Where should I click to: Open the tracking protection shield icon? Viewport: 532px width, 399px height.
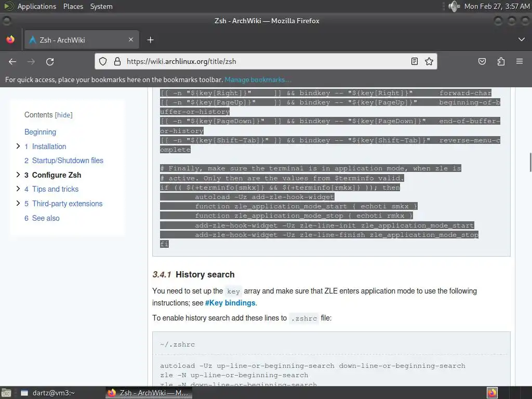[x=103, y=61]
